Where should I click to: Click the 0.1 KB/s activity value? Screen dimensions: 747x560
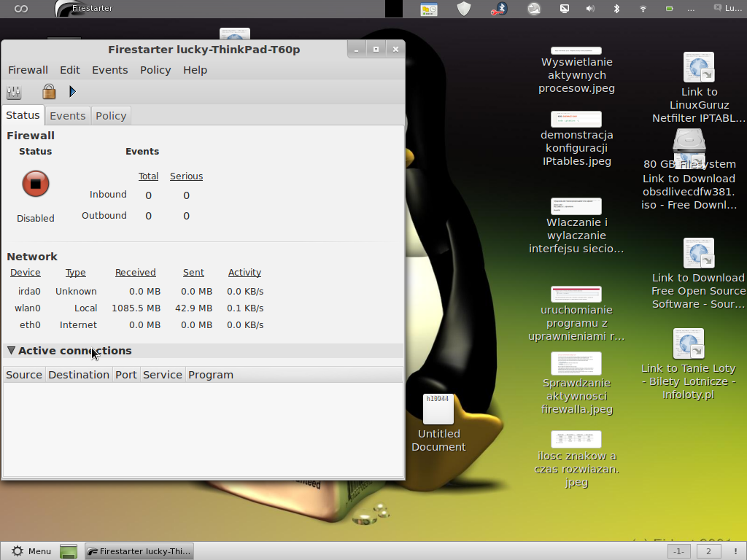coord(245,308)
